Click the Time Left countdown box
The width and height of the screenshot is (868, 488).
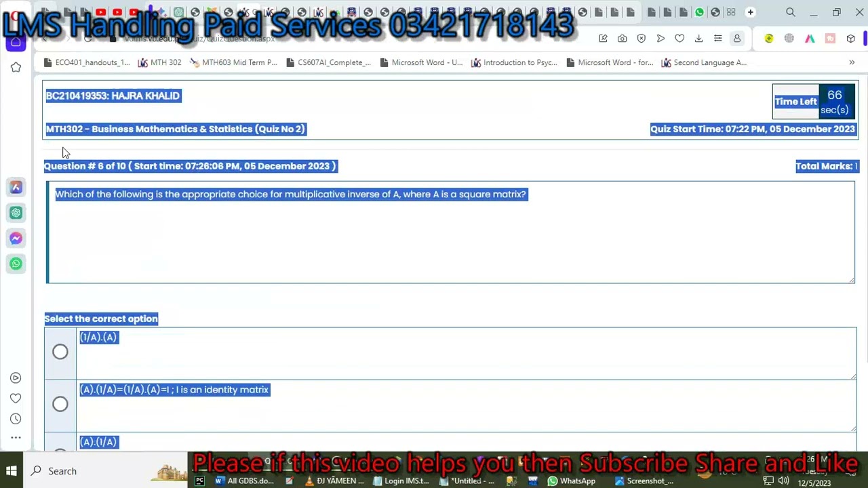coord(814,102)
